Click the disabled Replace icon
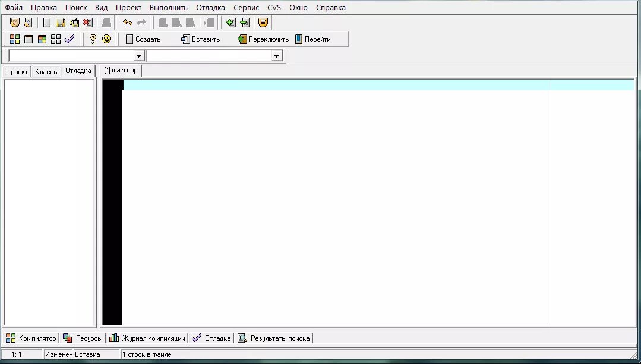 [x=176, y=23]
